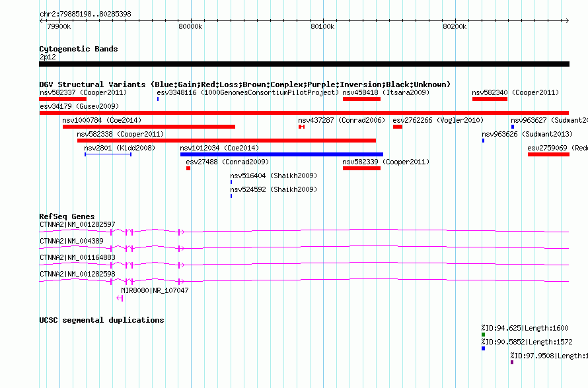Click the 80000k ruler position marker
The image size is (588, 388).
tap(190, 26)
